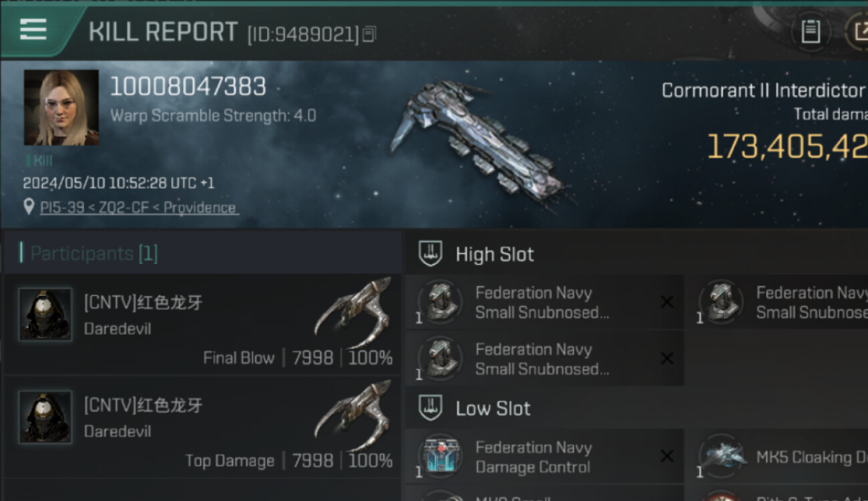The height and width of the screenshot is (501, 868).
Task: Click the X on the second-row Small Snubnosed module
Action: (x=666, y=359)
